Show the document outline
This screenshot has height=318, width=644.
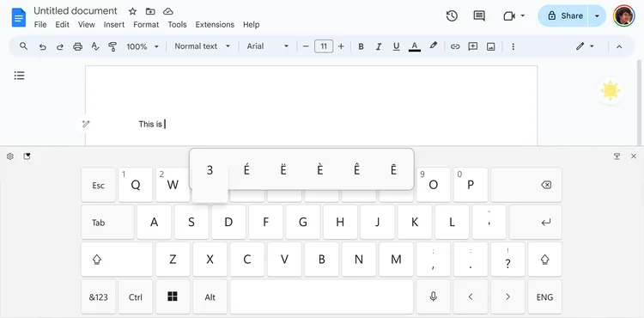[x=19, y=76]
